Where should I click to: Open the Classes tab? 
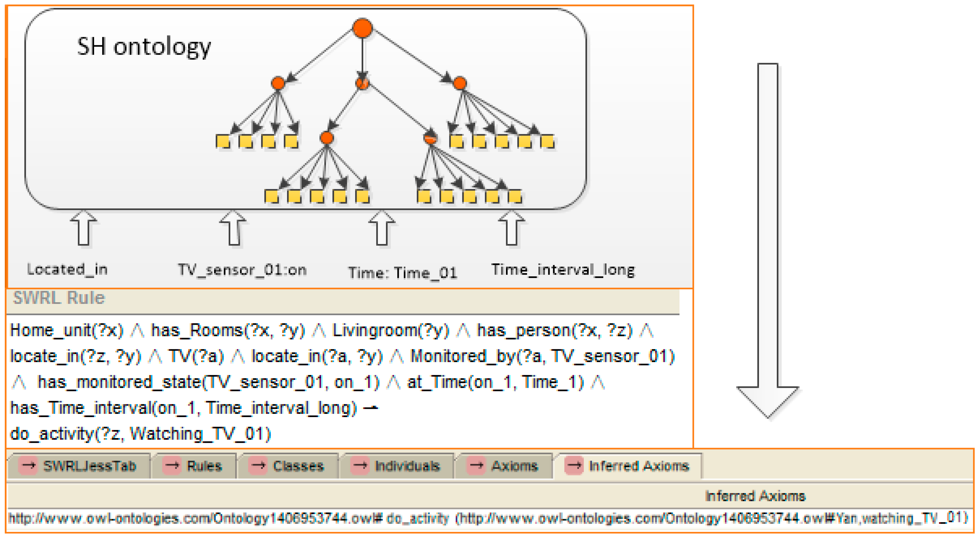click(x=298, y=466)
